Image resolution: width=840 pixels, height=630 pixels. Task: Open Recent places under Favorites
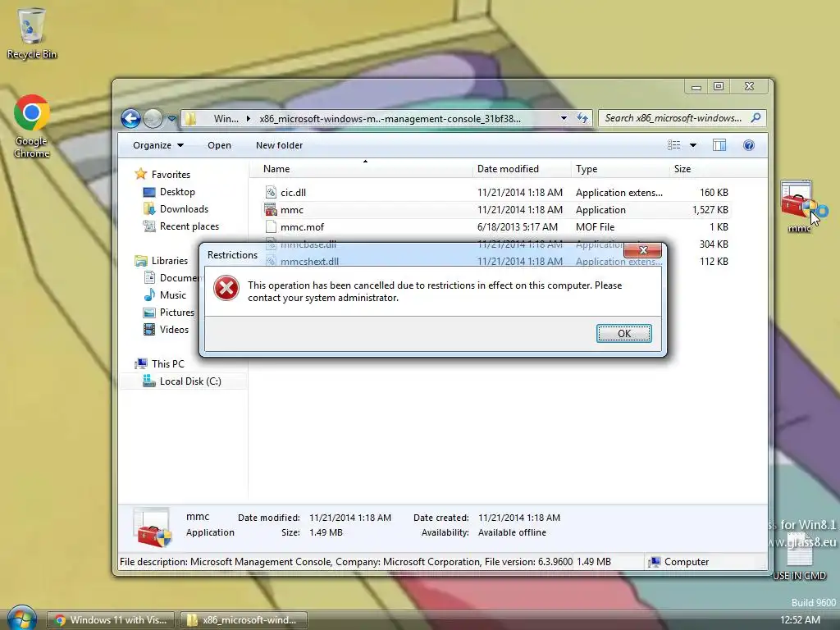(189, 226)
